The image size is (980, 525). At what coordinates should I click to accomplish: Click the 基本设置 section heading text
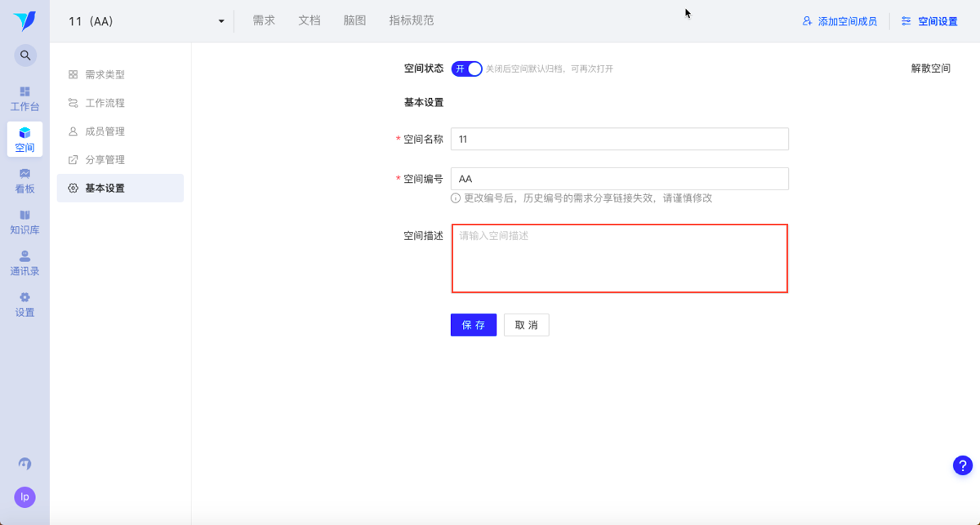click(424, 103)
